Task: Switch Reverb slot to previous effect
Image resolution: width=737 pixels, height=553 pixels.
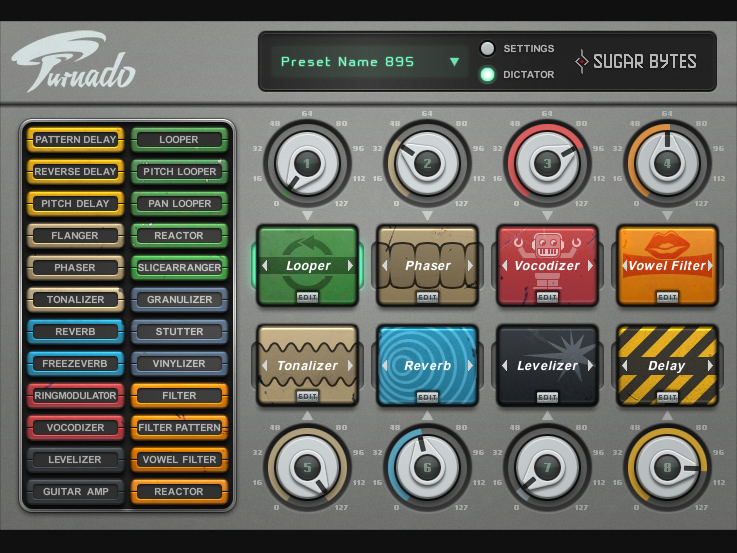Action: click(384, 365)
